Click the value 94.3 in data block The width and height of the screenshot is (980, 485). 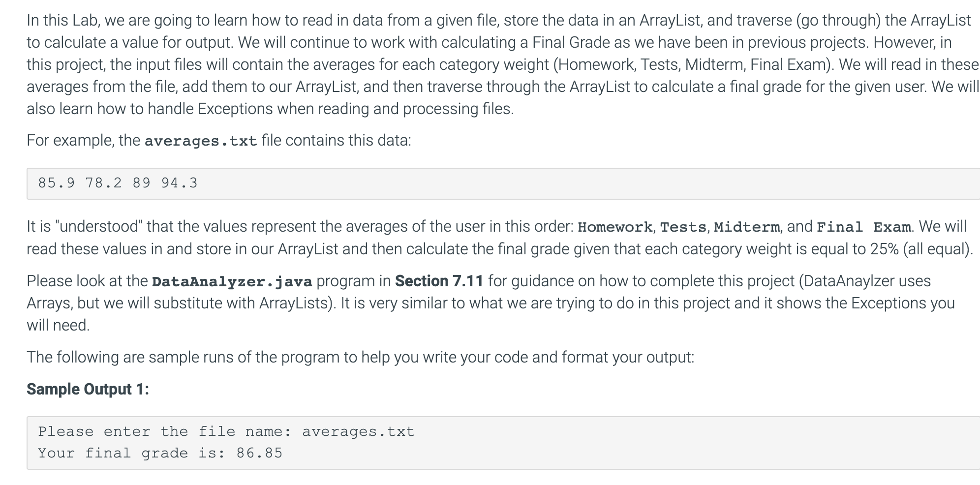(179, 183)
